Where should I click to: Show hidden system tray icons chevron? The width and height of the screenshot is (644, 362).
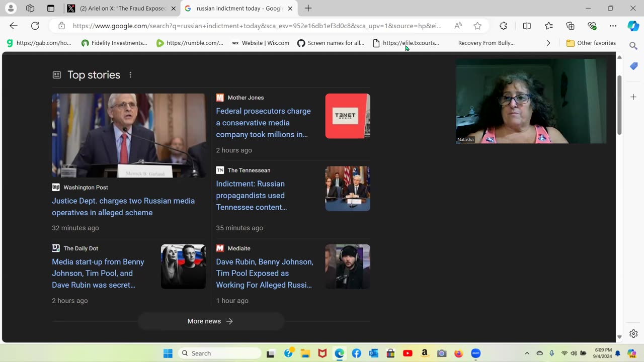click(x=527, y=353)
